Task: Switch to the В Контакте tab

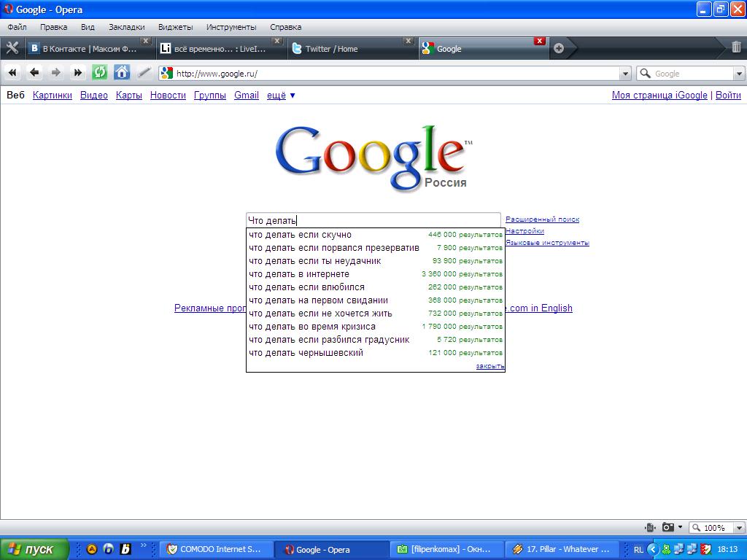Action: (x=89, y=49)
